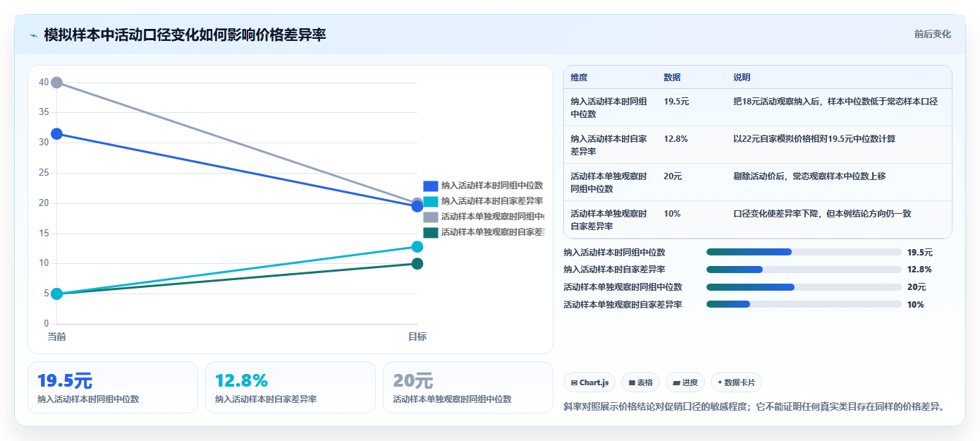Click the 19.5元 value beside progress bar
Image resolution: width=980 pixels, height=441 pixels.
(x=920, y=252)
